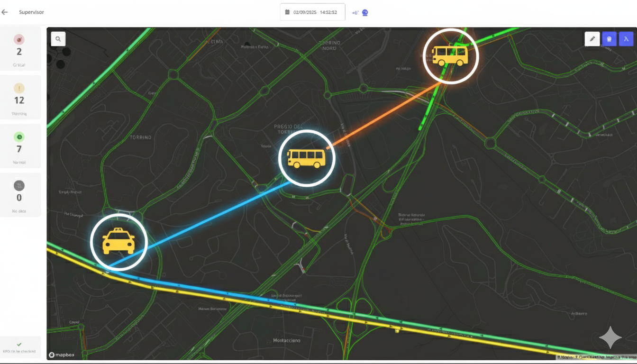Toggle the blue lambda button
Viewport: 637px width, 364px height.
click(626, 39)
